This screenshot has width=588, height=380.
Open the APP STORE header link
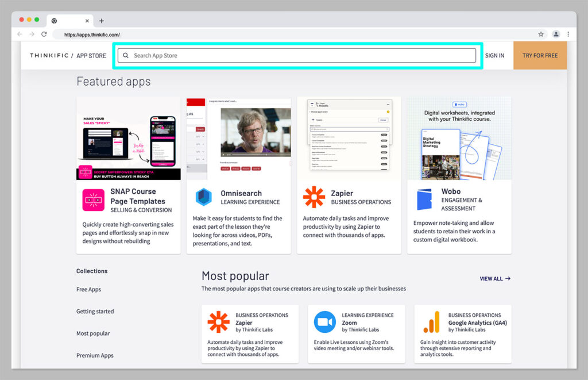point(91,56)
